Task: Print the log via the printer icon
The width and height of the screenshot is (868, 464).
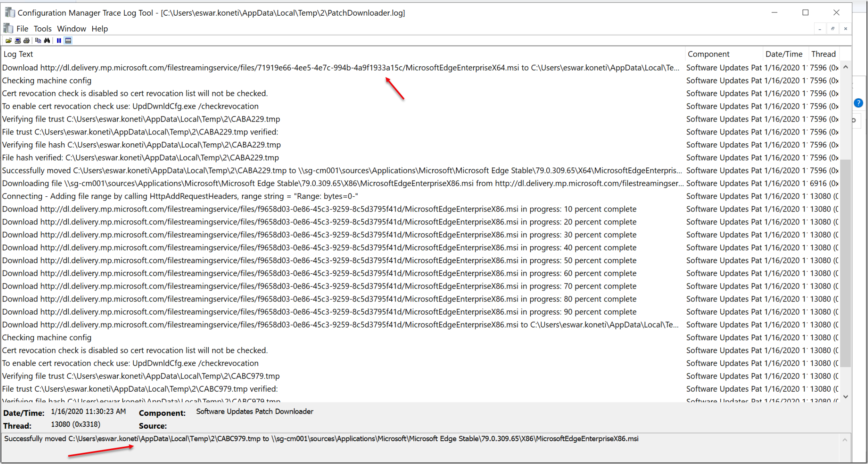Action: (27, 40)
